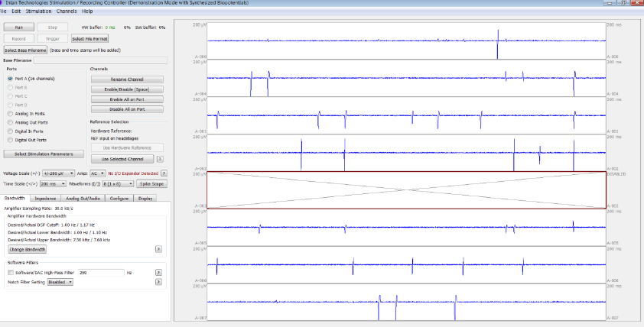Click Change Bandwidth button
Viewport: 644px width, 327px height.
tap(27, 250)
